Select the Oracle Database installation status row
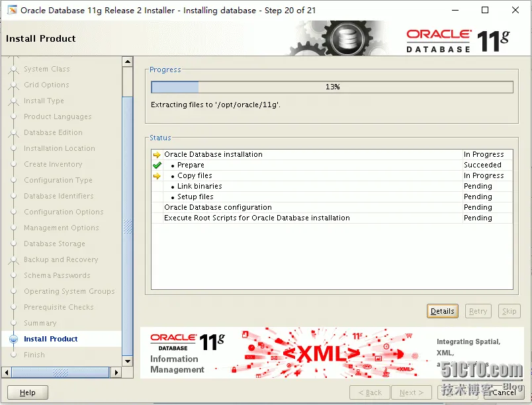This screenshot has width=532, height=405. [x=332, y=154]
